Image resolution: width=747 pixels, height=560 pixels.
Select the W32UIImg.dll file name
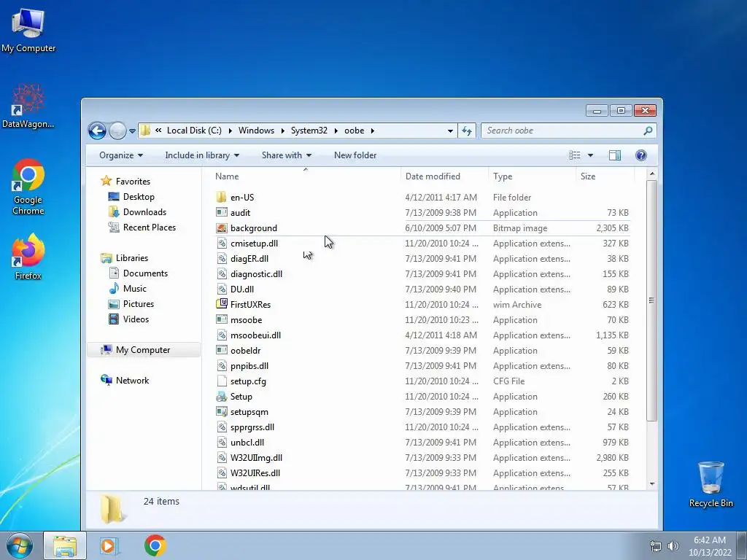click(256, 458)
